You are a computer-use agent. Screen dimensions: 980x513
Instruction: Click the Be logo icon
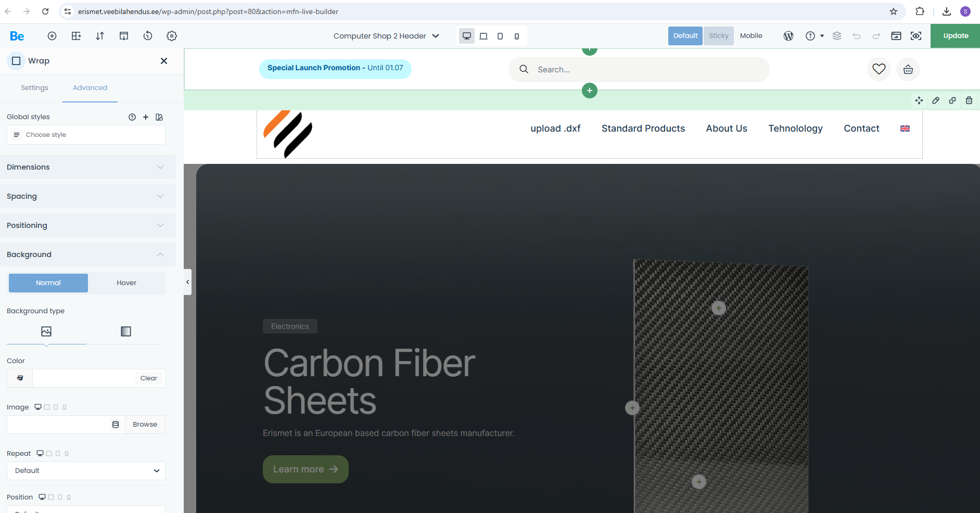[x=17, y=36]
